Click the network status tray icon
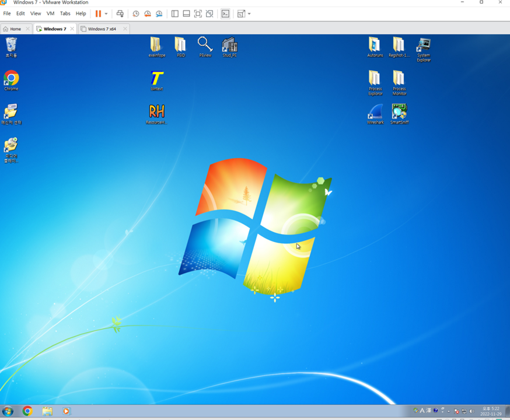The height and width of the screenshot is (420, 510). coord(464,412)
